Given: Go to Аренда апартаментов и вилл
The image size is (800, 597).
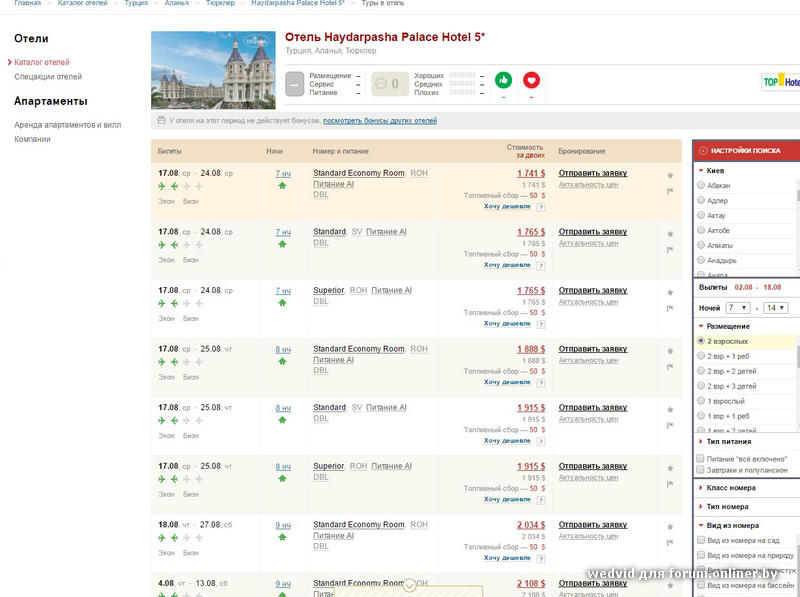Looking at the screenshot, I should (x=67, y=125).
